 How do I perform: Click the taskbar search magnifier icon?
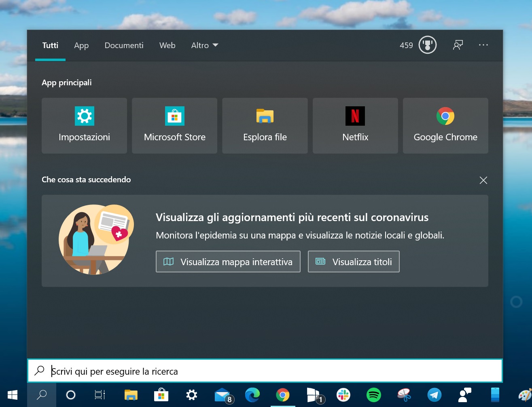[x=42, y=395]
